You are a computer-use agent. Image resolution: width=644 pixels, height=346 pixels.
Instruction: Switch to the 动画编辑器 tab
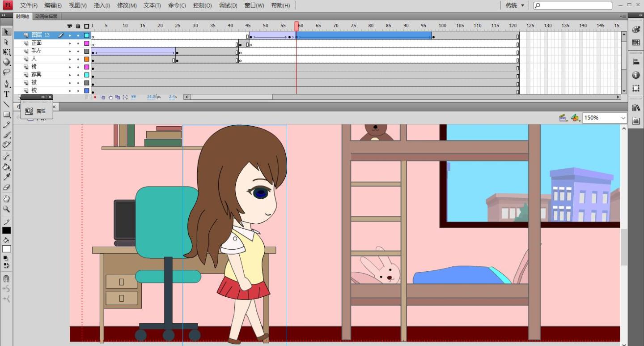pyautogui.click(x=46, y=17)
